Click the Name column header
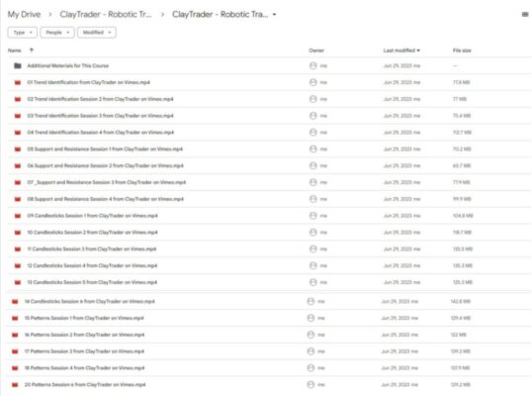The image size is (532, 396). coord(15,50)
